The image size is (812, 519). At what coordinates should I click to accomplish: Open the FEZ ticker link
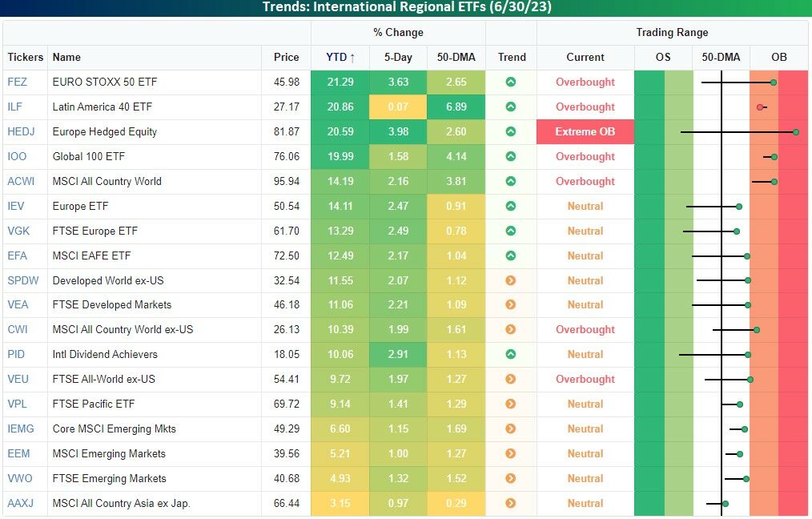(x=17, y=82)
